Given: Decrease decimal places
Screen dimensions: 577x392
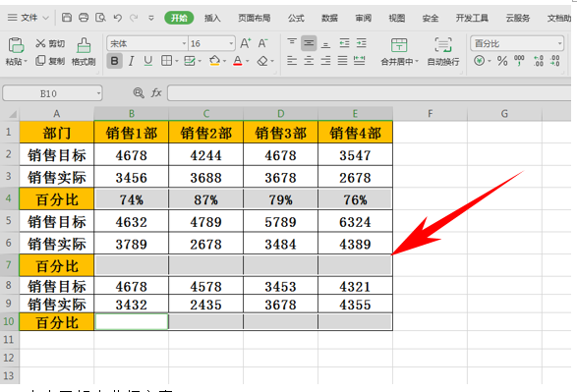Looking at the screenshot, I should click(x=555, y=61).
